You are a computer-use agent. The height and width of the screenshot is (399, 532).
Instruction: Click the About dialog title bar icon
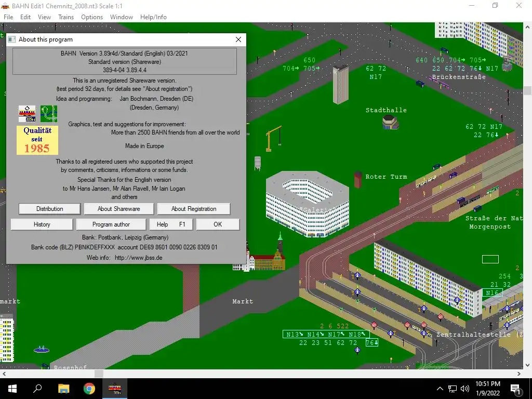(12, 39)
